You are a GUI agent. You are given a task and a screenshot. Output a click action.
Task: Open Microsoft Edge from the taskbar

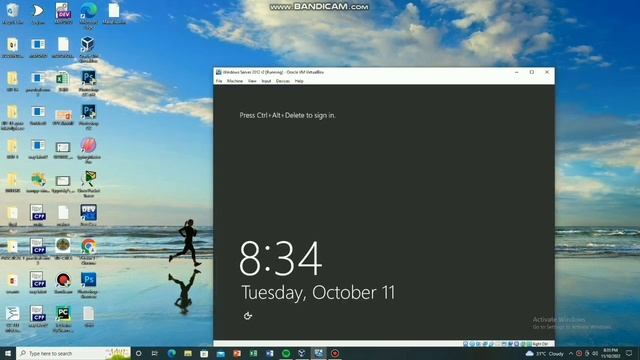click(x=171, y=353)
